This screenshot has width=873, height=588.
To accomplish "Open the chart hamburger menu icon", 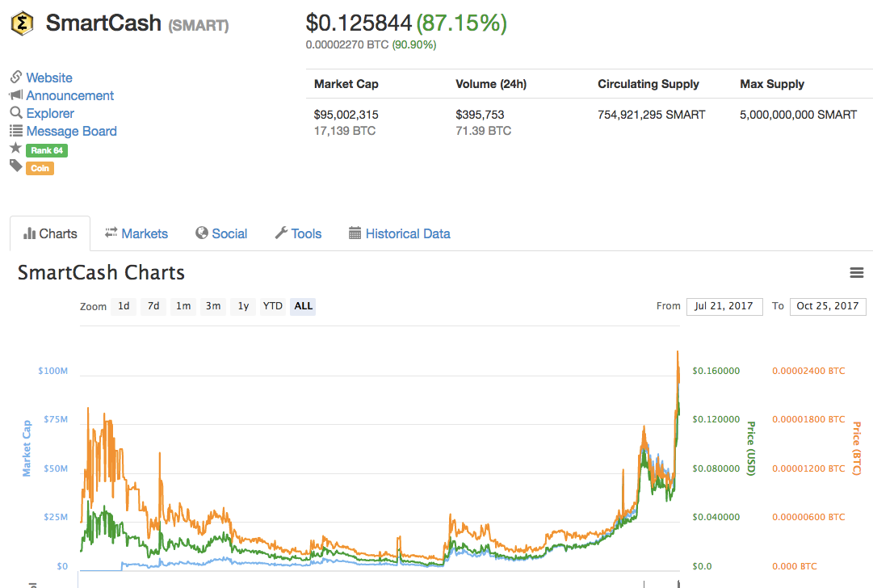I will pos(856,273).
